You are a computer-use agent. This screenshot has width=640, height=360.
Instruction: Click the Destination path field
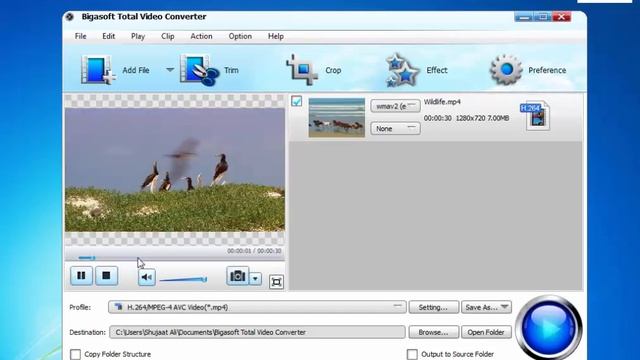pyautogui.click(x=257, y=332)
